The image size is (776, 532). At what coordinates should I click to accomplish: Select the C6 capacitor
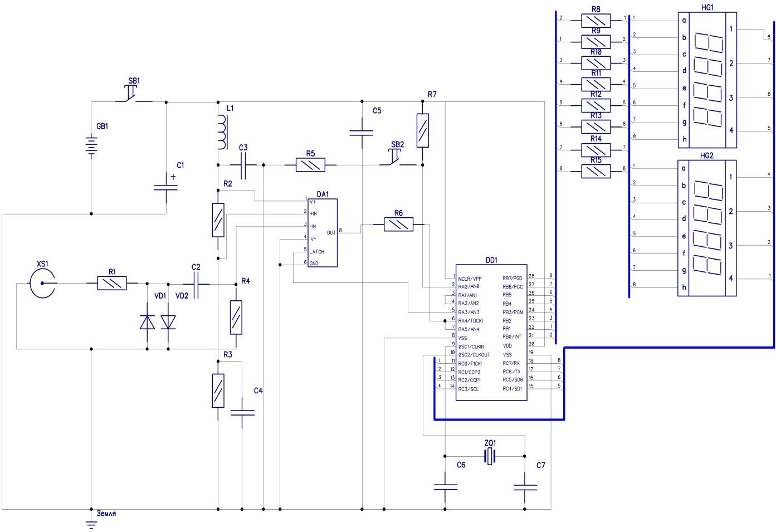445,487
